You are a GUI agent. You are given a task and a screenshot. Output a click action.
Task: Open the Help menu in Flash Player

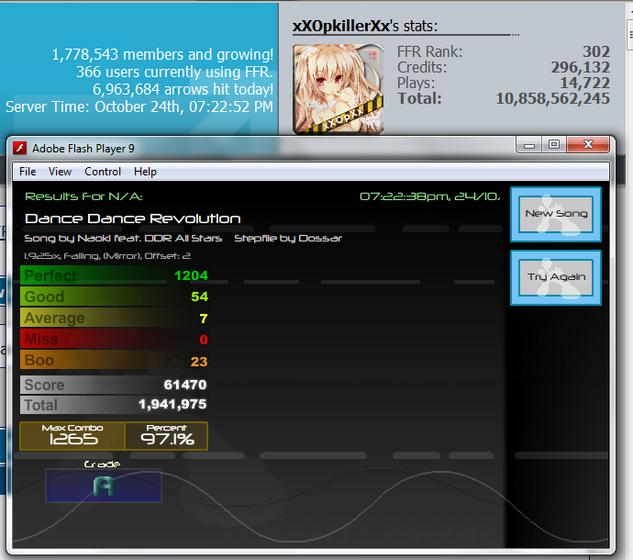click(145, 172)
